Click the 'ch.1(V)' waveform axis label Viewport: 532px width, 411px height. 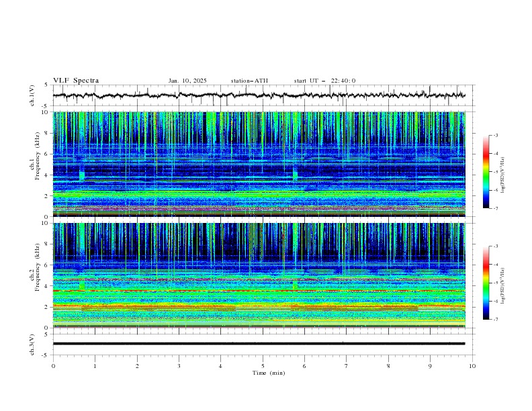(32, 95)
